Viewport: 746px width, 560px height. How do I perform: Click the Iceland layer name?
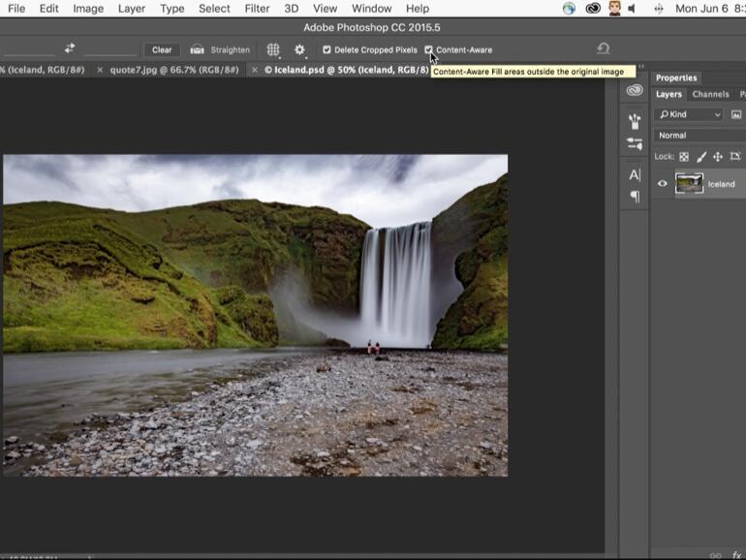[x=721, y=184]
